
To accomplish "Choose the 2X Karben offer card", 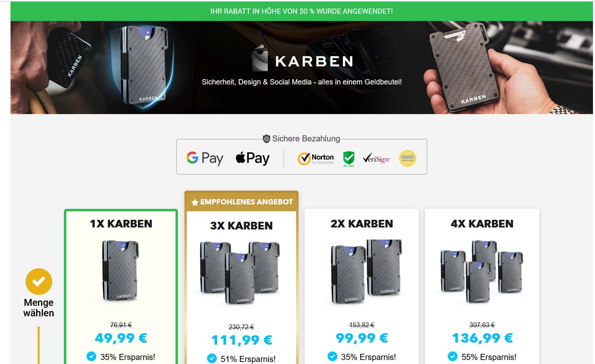I will [362, 287].
